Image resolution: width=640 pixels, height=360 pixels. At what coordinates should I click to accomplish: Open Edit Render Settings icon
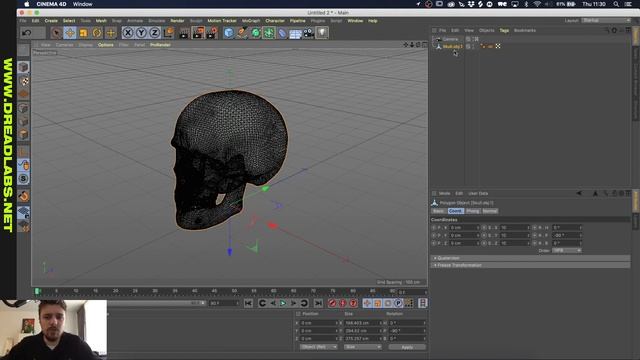pos(212,33)
